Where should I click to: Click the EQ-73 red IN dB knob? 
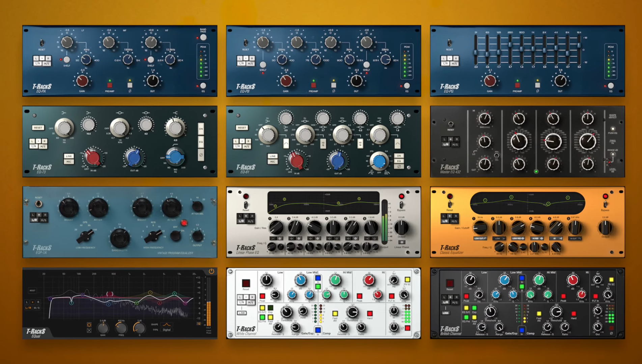click(x=93, y=158)
